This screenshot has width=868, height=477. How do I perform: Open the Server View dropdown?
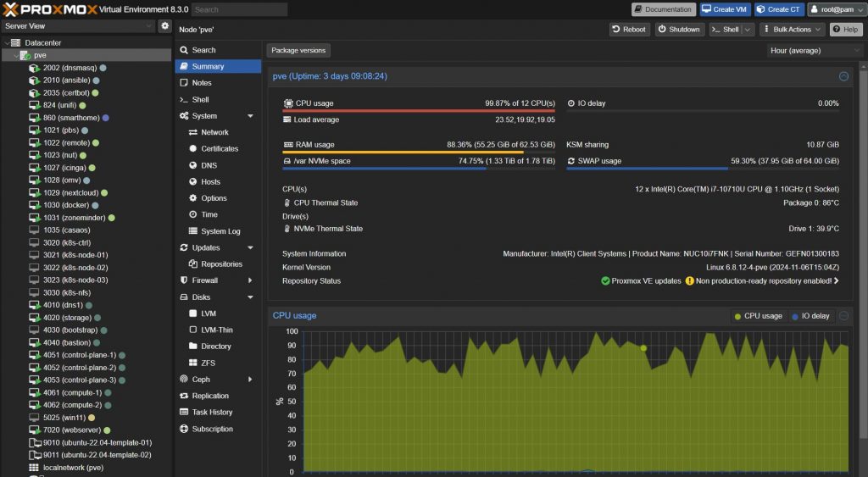point(78,26)
